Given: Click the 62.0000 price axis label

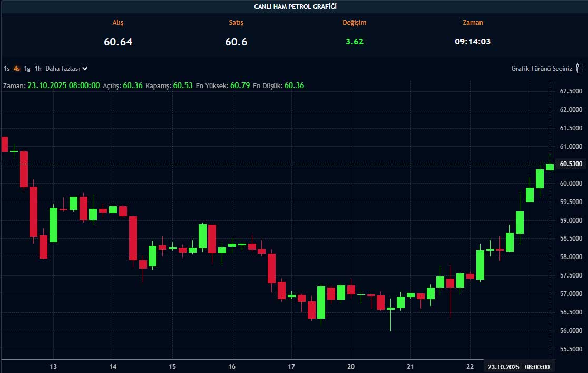Looking at the screenshot, I should 571,110.
